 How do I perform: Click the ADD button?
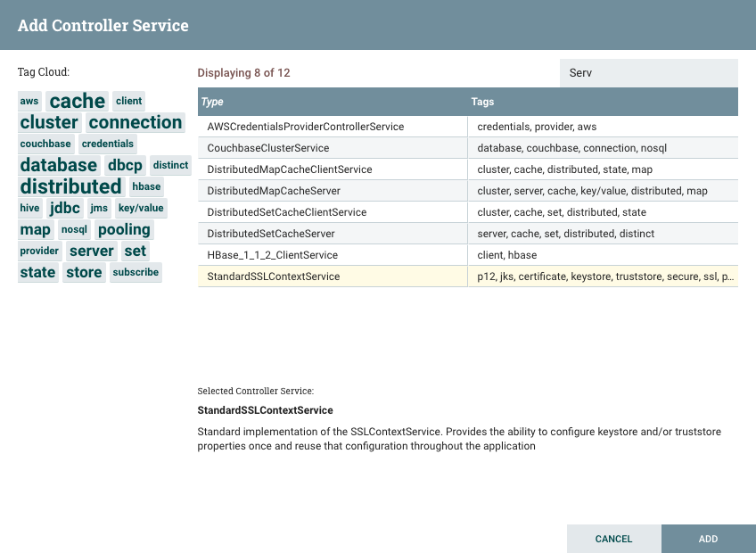708,539
